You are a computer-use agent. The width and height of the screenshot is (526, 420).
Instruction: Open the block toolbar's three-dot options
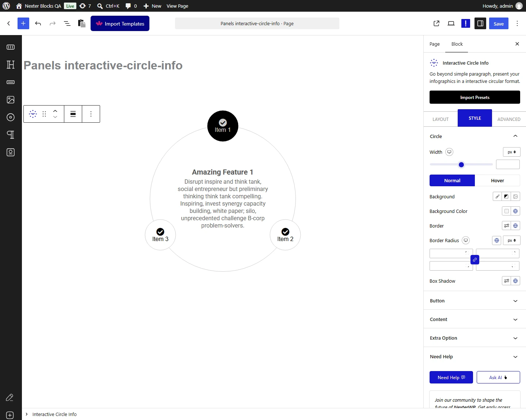pyautogui.click(x=91, y=114)
